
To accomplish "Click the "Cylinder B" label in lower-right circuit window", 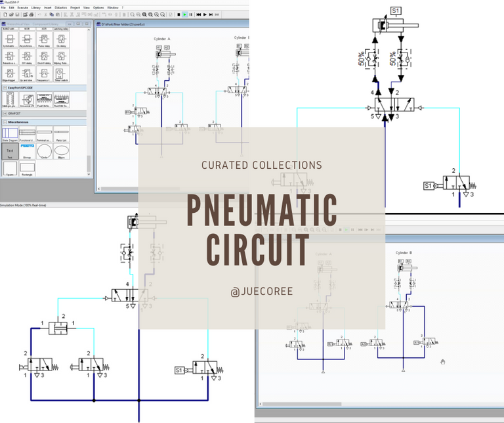I will point(404,253).
